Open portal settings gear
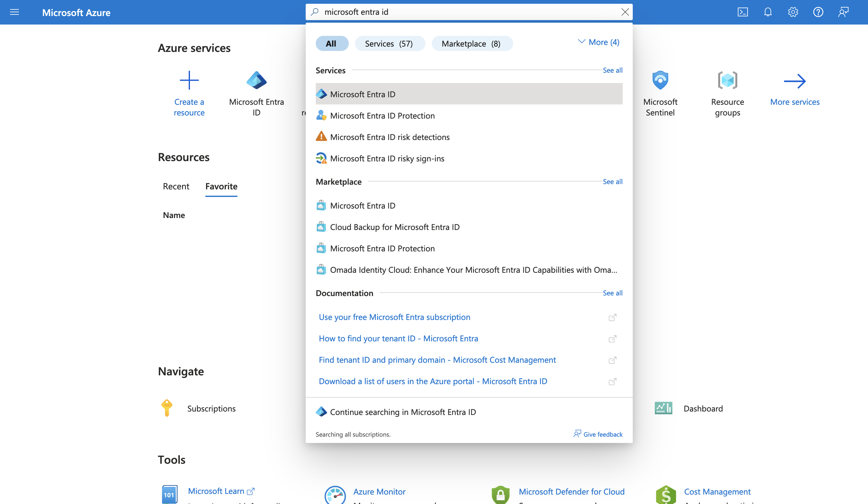Image resolution: width=868 pixels, height=504 pixels. pos(793,12)
